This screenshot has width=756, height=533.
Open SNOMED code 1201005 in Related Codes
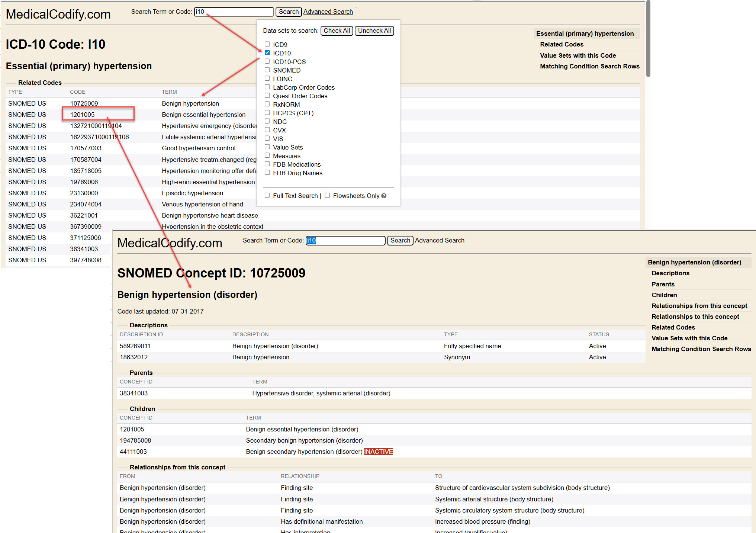point(83,115)
